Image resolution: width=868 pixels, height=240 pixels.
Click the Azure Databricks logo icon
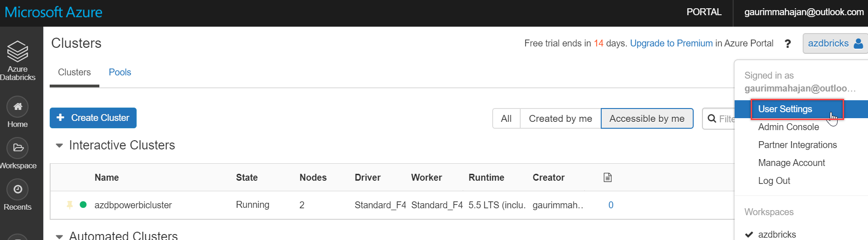tap(17, 51)
